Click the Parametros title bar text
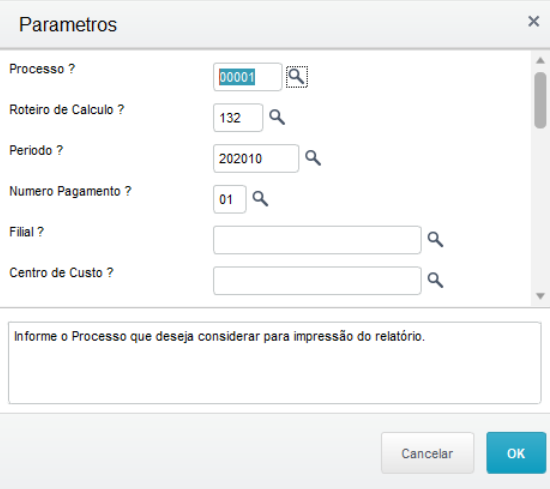The height and width of the screenshot is (489, 550). point(68,25)
